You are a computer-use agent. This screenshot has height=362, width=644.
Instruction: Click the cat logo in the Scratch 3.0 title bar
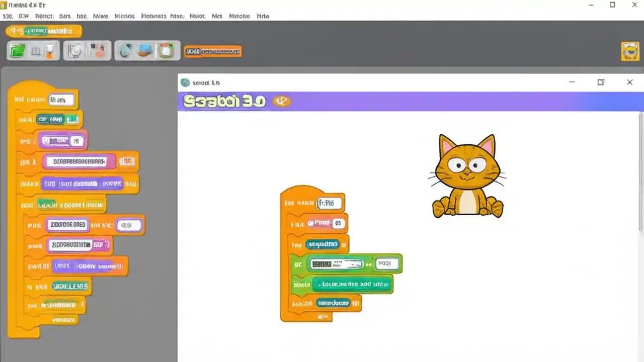[x=281, y=101]
